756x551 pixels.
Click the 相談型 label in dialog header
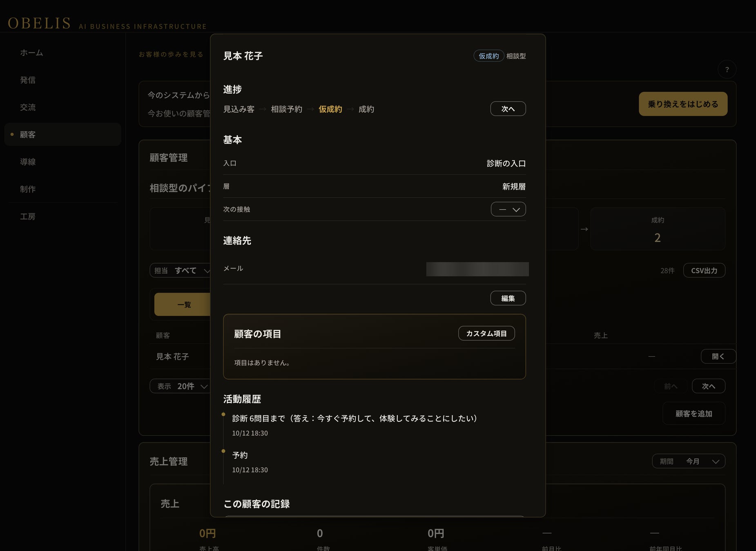click(516, 56)
